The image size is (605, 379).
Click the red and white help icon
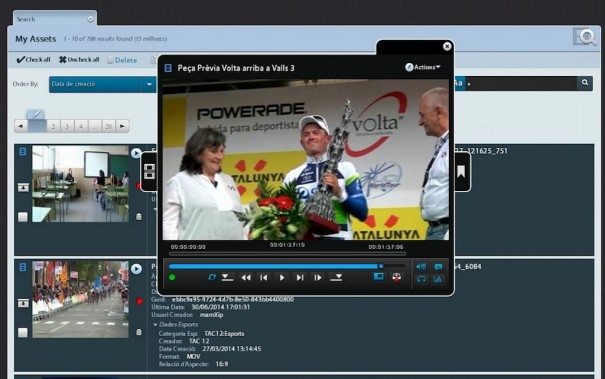(x=396, y=277)
